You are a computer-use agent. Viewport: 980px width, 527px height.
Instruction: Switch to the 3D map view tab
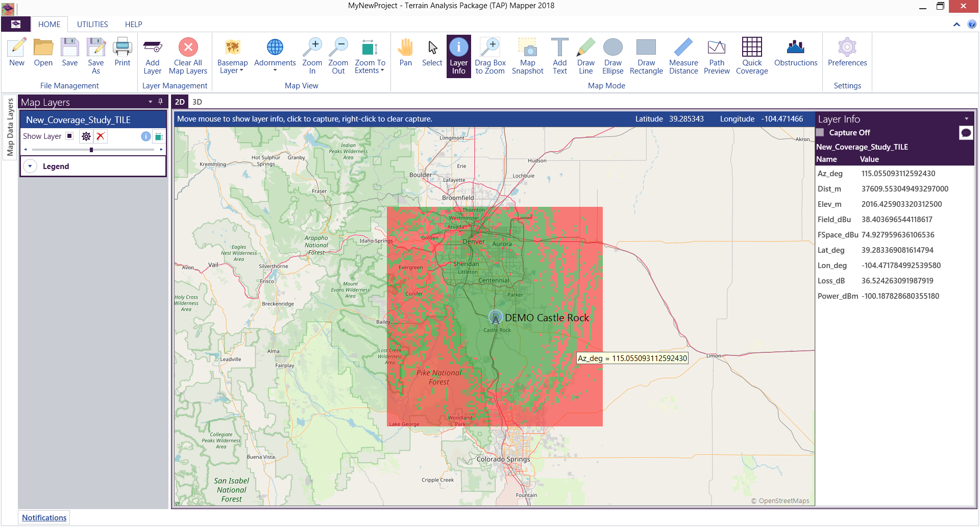pos(197,102)
